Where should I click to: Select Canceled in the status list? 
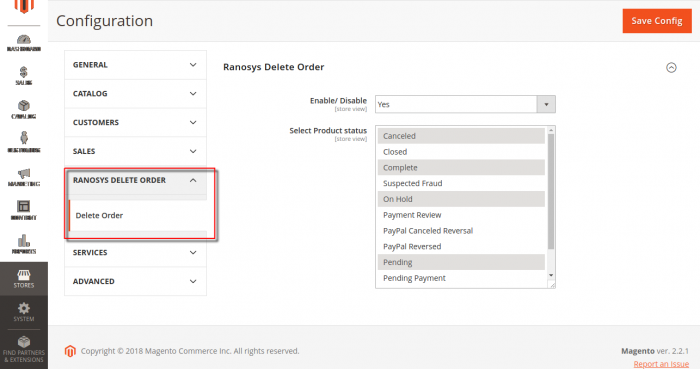tap(461, 136)
